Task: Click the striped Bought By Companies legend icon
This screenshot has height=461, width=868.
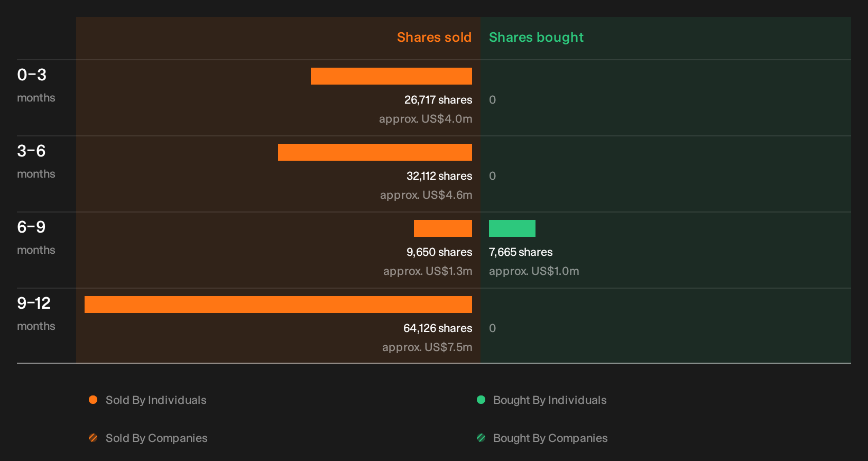Action: 481,438
